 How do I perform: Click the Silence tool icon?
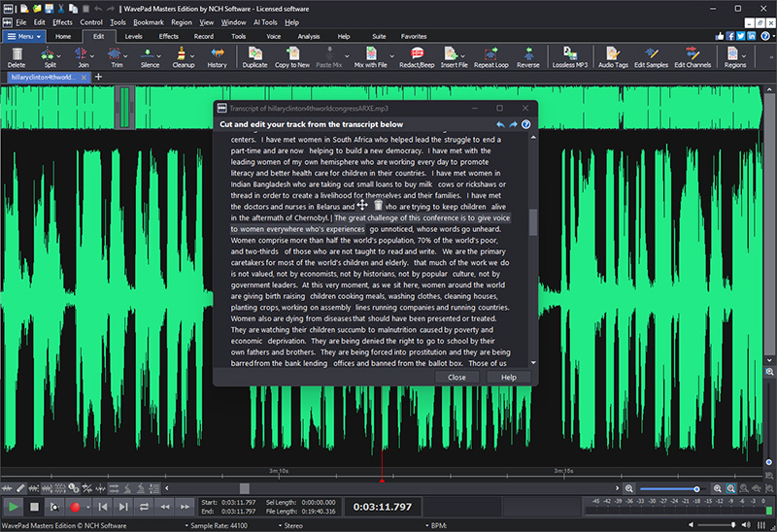coord(148,54)
